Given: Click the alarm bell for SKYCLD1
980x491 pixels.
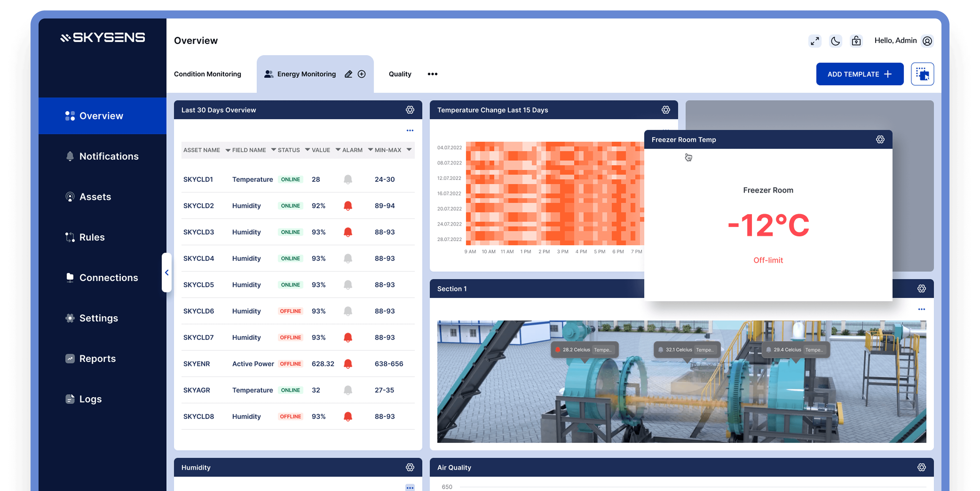Looking at the screenshot, I should click(348, 179).
